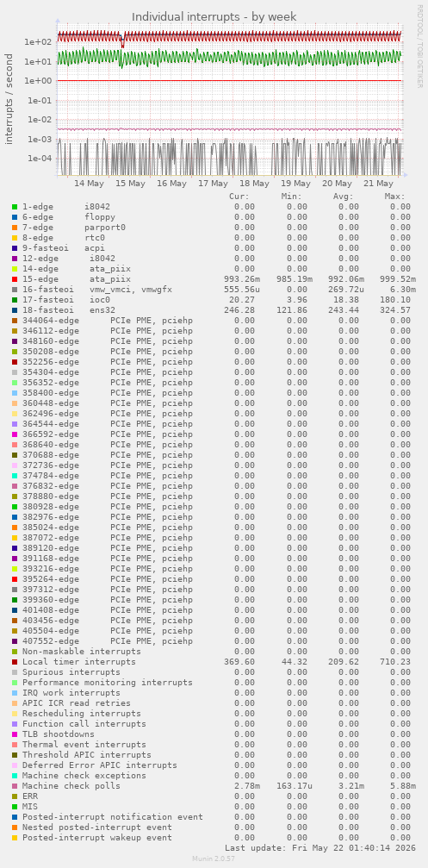
Task: Click the graph title Individual interrupts - by week
Action: point(214,16)
